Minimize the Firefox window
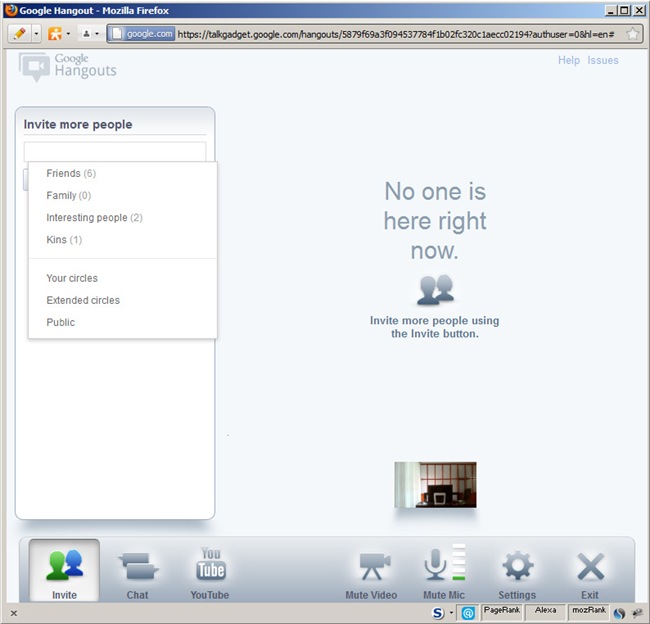This screenshot has height=624, width=650. (611, 10)
